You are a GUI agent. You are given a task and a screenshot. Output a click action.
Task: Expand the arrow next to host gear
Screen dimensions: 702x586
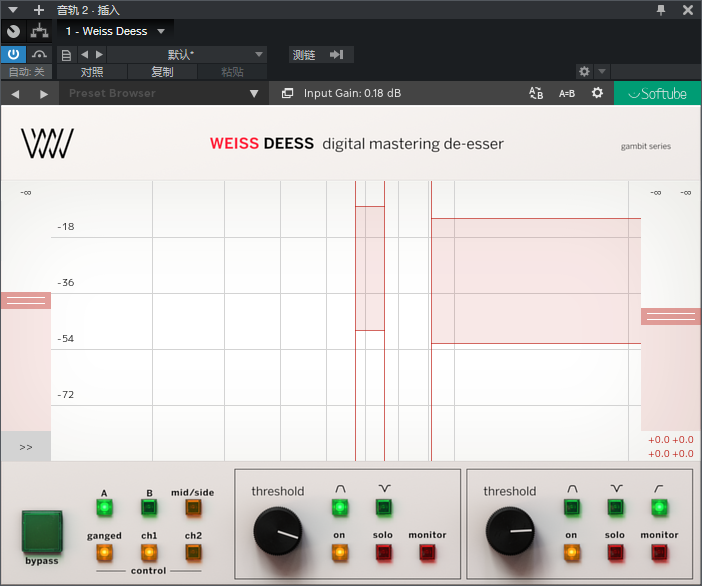click(x=602, y=71)
